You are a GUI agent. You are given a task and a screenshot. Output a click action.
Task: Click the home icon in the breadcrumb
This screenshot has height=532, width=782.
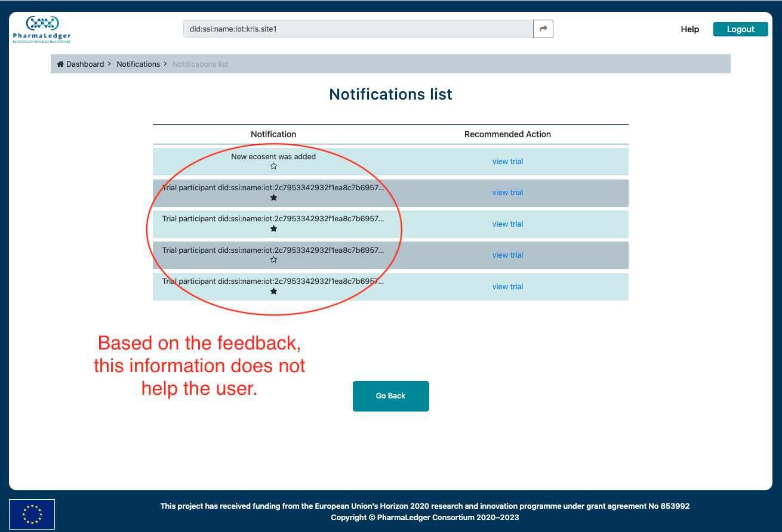click(x=59, y=64)
